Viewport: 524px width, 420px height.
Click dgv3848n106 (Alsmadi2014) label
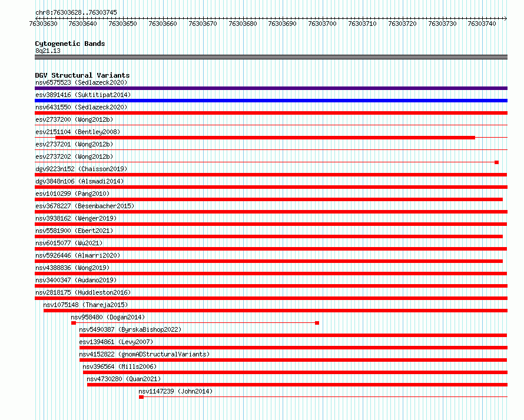click(79, 181)
